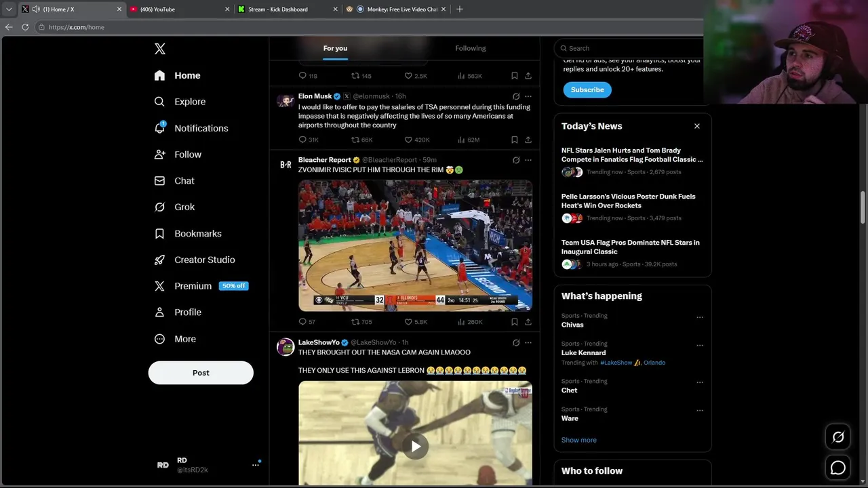The image size is (868, 488).
Task: Close the Today's News panel
Action: (x=696, y=126)
